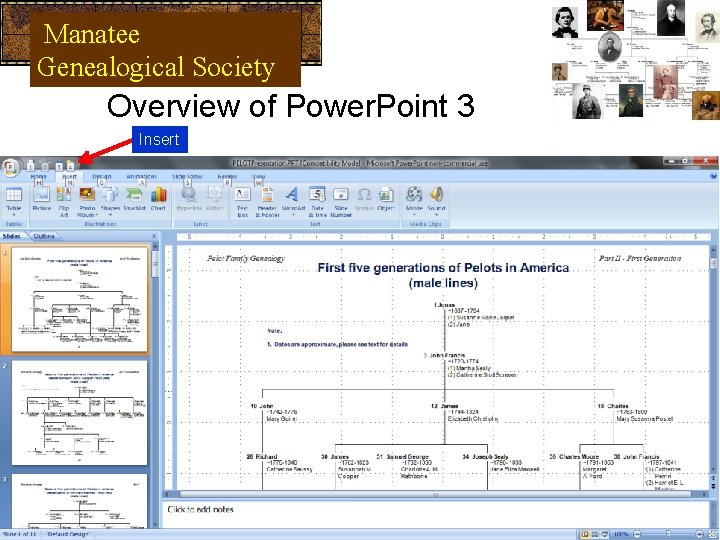The height and width of the screenshot is (540, 720).
Task: Click the 100% zoom level button
Action: click(x=621, y=534)
